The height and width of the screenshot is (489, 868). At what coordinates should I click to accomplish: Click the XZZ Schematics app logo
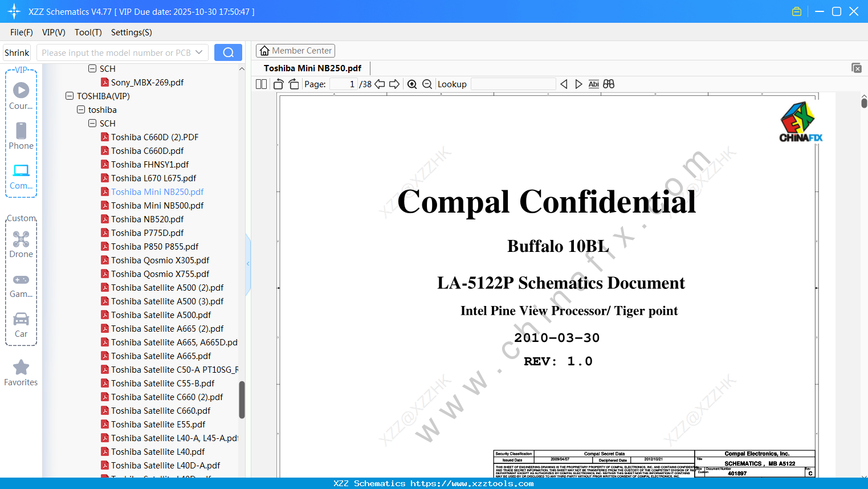click(x=14, y=11)
